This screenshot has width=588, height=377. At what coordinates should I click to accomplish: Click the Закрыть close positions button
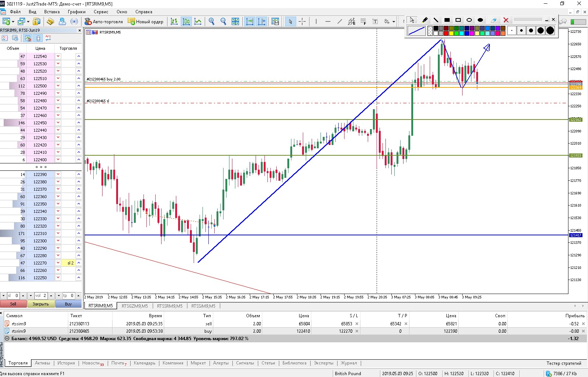pyautogui.click(x=41, y=304)
